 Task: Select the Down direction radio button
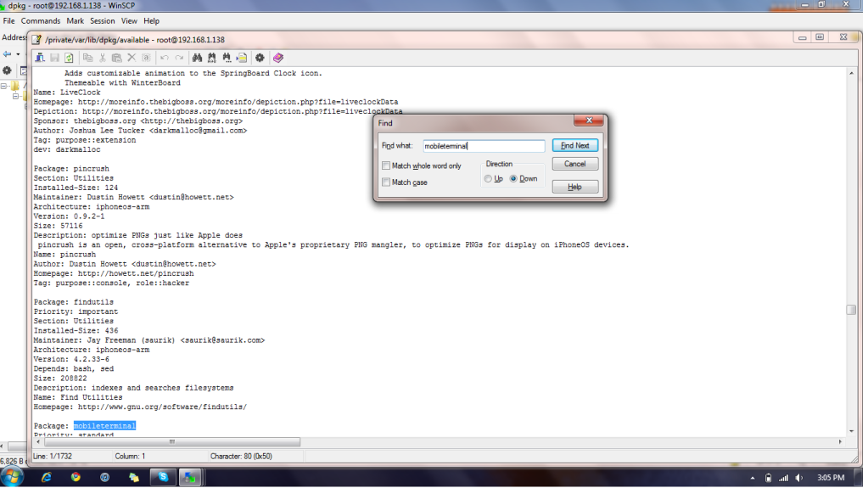(x=513, y=179)
